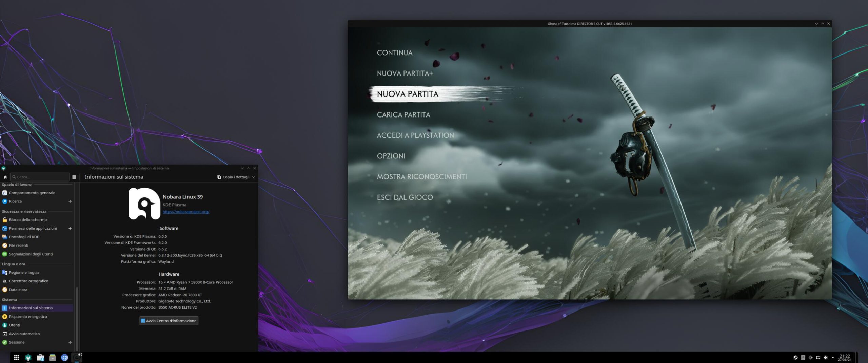868x363 pixels.
Task: Open the clock and calendar showing 21:22
Action: (845, 358)
